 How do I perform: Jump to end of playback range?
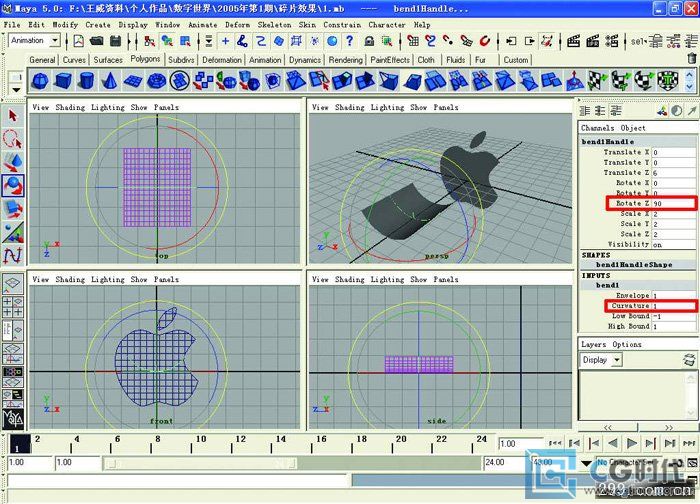[x=689, y=443]
